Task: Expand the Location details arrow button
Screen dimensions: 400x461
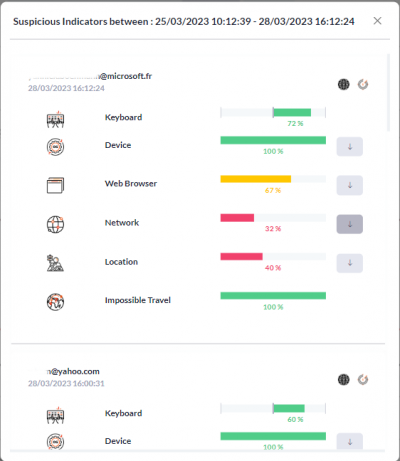Action: pyautogui.click(x=350, y=263)
